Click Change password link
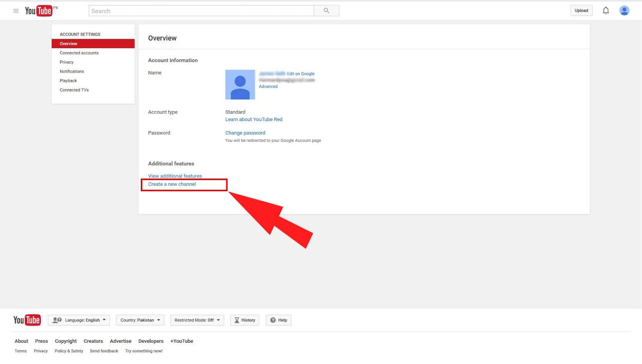 245,133
